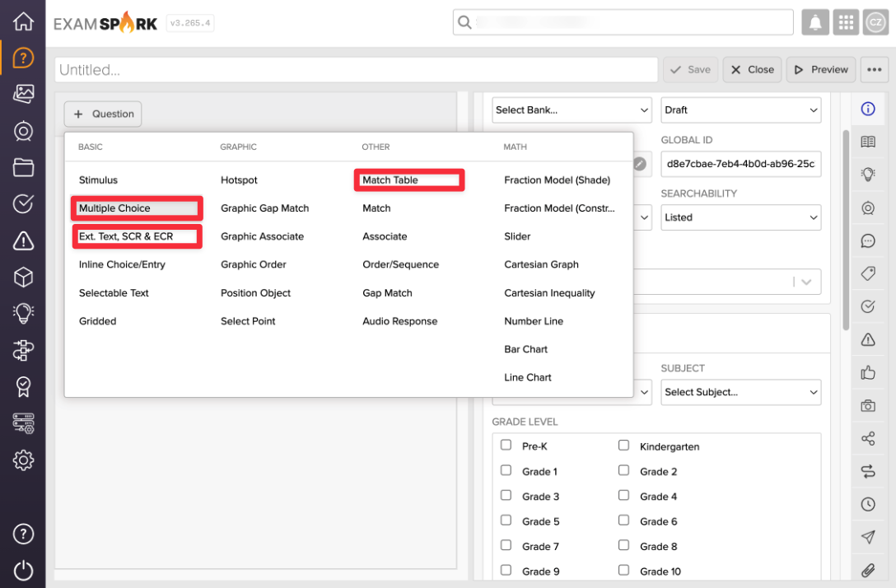Image resolution: width=896 pixels, height=588 pixels.
Task: Open the apps grid menu
Action: pyautogui.click(x=846, y=23)
